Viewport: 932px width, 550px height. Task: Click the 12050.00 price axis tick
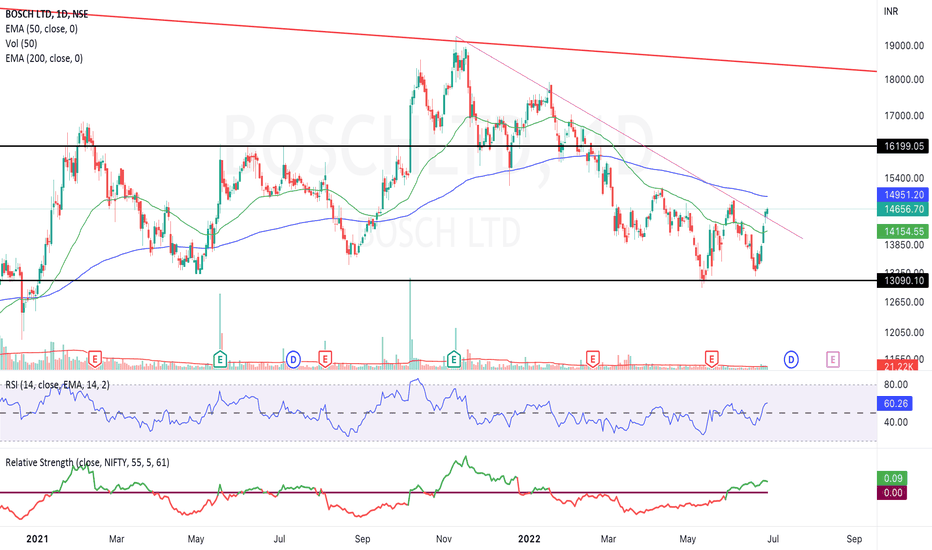pos(904,333)
